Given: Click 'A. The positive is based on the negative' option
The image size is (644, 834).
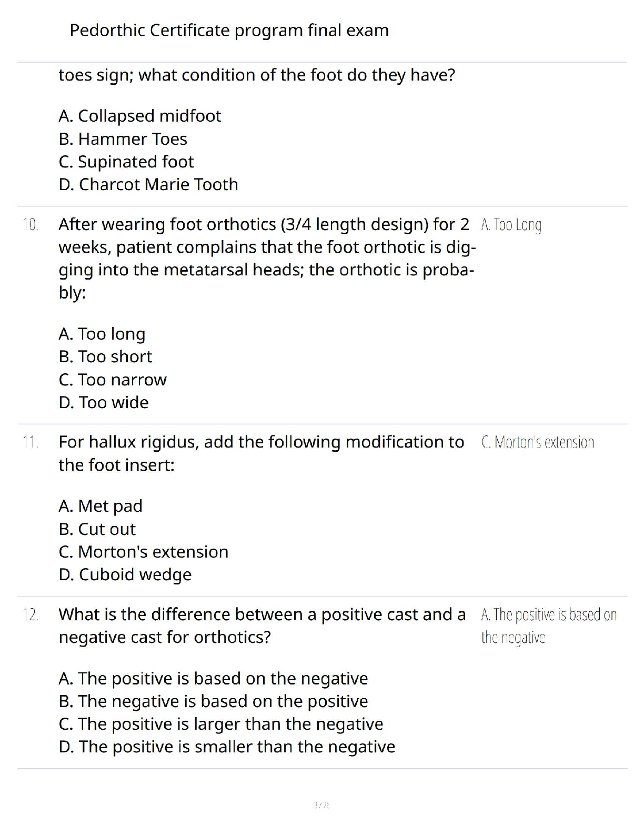Looking at the screenshot, I should click(x=213, y=678).
